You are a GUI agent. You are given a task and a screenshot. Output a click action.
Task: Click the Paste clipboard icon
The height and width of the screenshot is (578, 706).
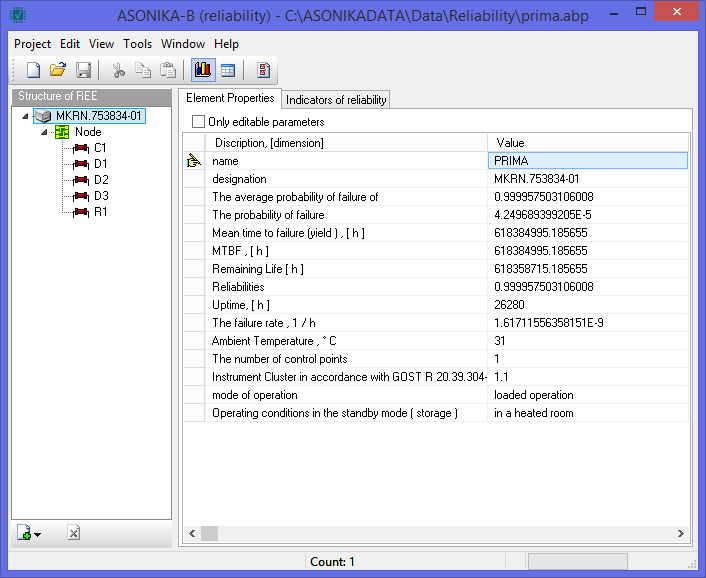pyautogui.click(x=168, y=70)
